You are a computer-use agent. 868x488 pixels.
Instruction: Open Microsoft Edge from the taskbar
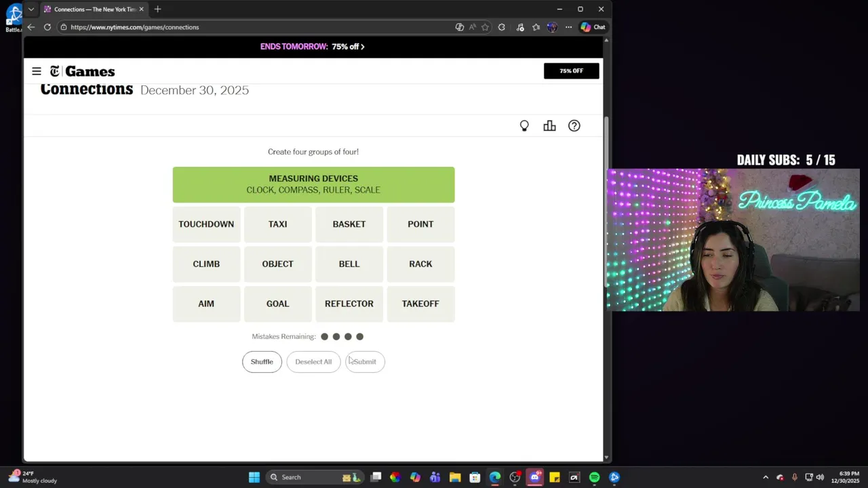[495, 477]
